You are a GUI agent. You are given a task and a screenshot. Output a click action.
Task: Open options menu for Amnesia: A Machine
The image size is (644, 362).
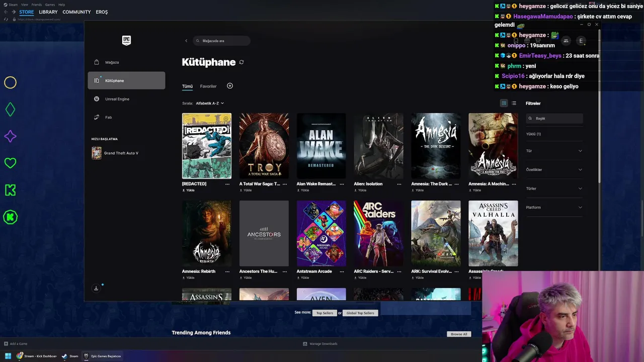click(x=514, y=184)
